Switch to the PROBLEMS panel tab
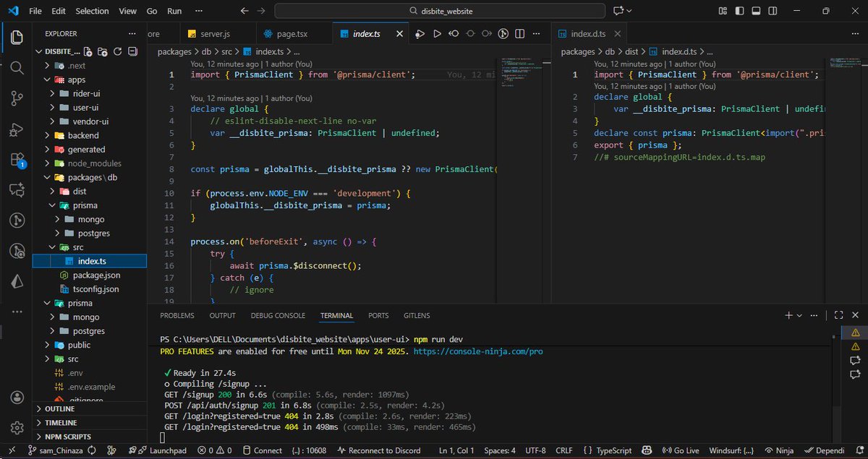The height and width of the screenshot is (459, 868). pos(177,316)
